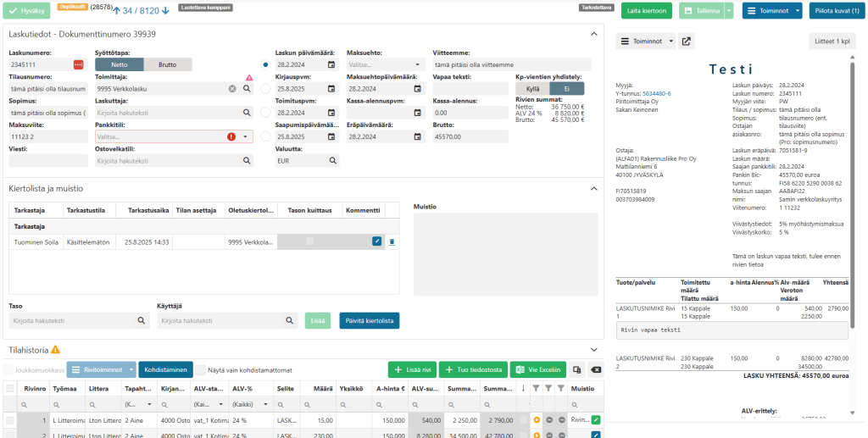The height and width of the screenshot is (438, 868).
Task: Open Pankkitili dropdown arrow
Action: (245, 136)
